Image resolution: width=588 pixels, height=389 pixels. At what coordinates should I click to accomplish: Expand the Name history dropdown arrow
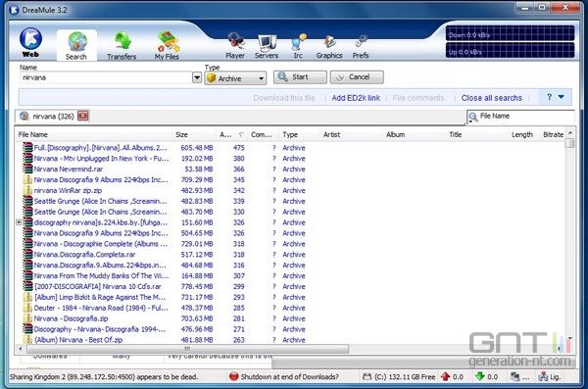(x=197, y=78)
